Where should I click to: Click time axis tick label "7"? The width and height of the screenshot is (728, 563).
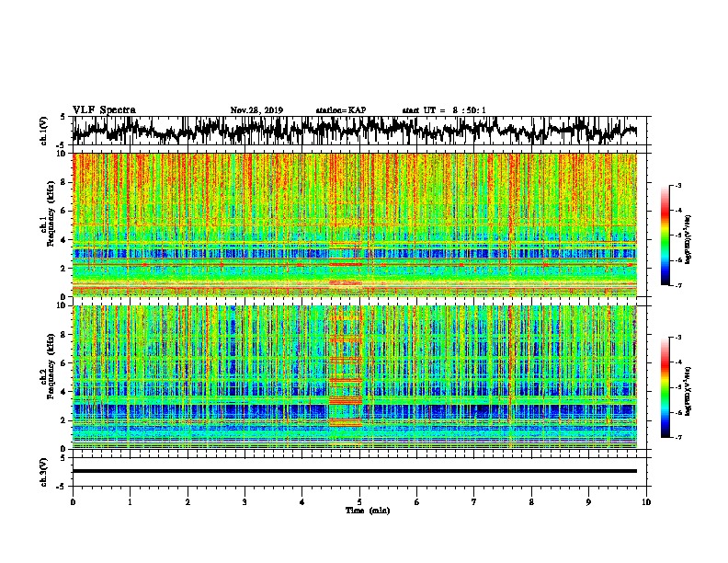474,502
